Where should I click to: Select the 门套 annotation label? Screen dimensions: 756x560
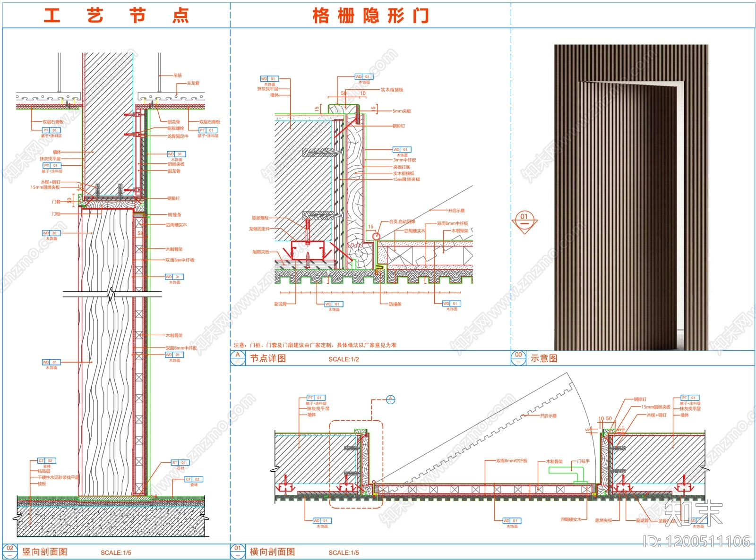pyautogui.click(x=56, y=202)
